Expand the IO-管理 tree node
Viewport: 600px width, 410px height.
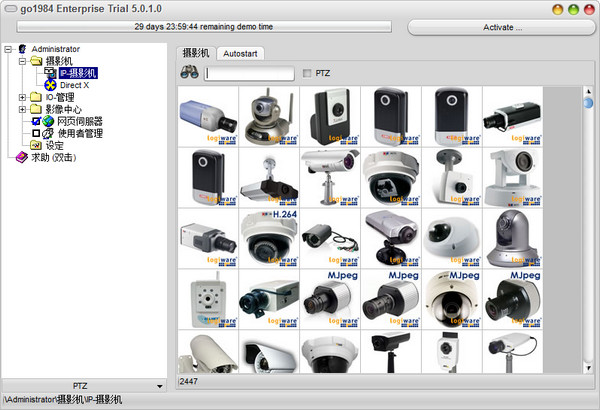[x=22, y=97]
